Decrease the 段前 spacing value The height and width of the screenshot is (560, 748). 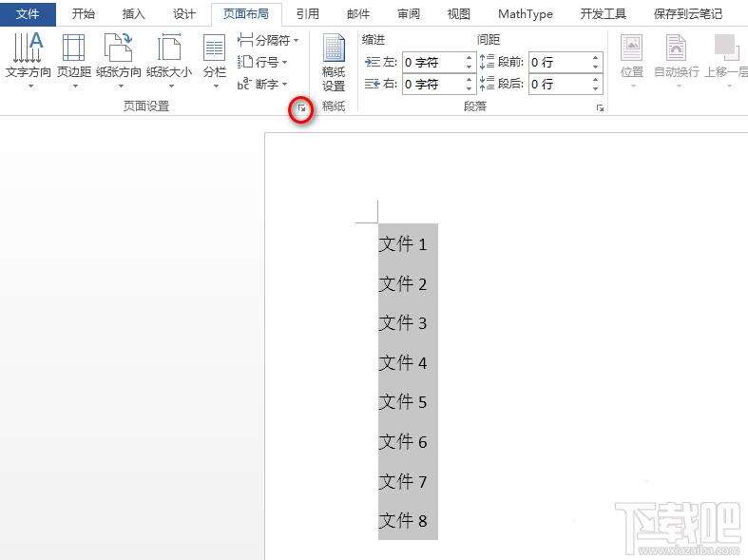(x=595, y=67)
